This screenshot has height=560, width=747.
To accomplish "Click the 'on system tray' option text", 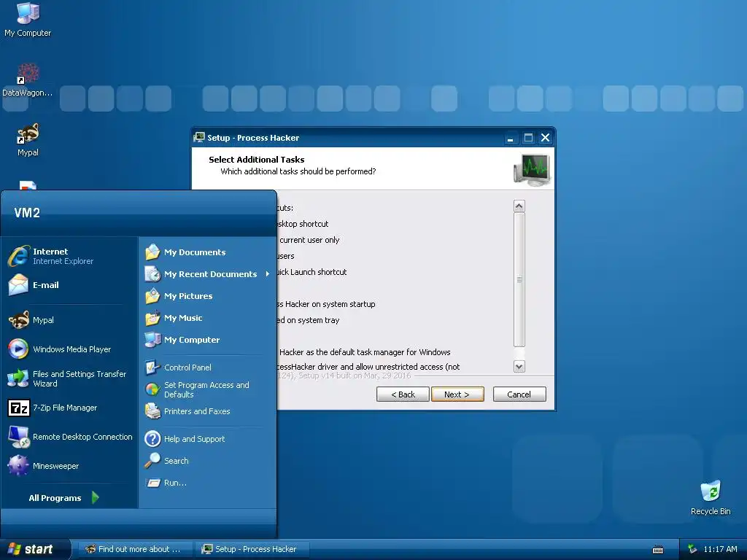I will point(309,320).
